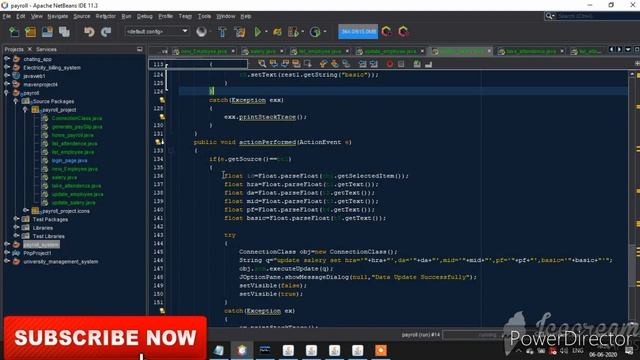Viewport: 640px width, 360px height.
Task: Click the New Project toolbar icon
Action: pos(31,32)
